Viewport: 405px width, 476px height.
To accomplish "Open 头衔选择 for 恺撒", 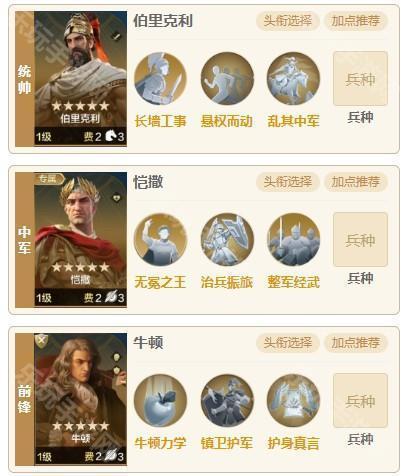I will tap(288, 182).
